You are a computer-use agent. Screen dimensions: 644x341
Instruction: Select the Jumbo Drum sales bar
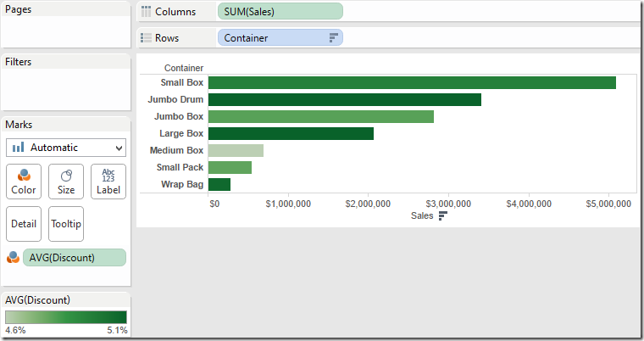tap(344, 99)
